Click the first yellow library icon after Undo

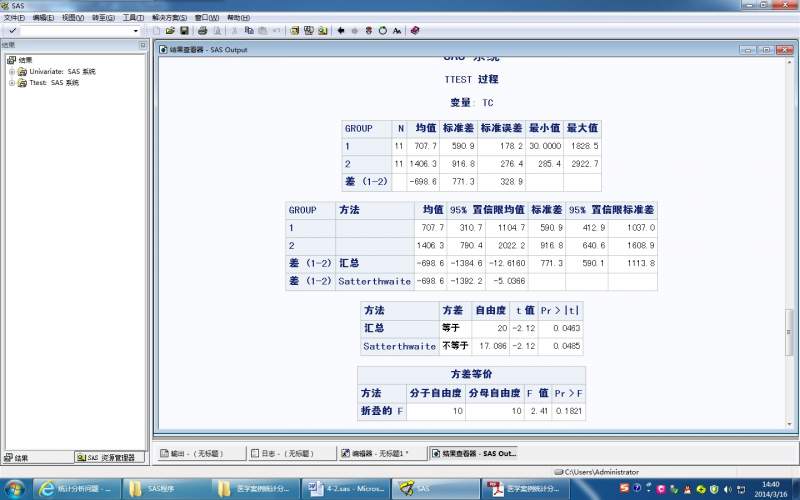[294, 31]
